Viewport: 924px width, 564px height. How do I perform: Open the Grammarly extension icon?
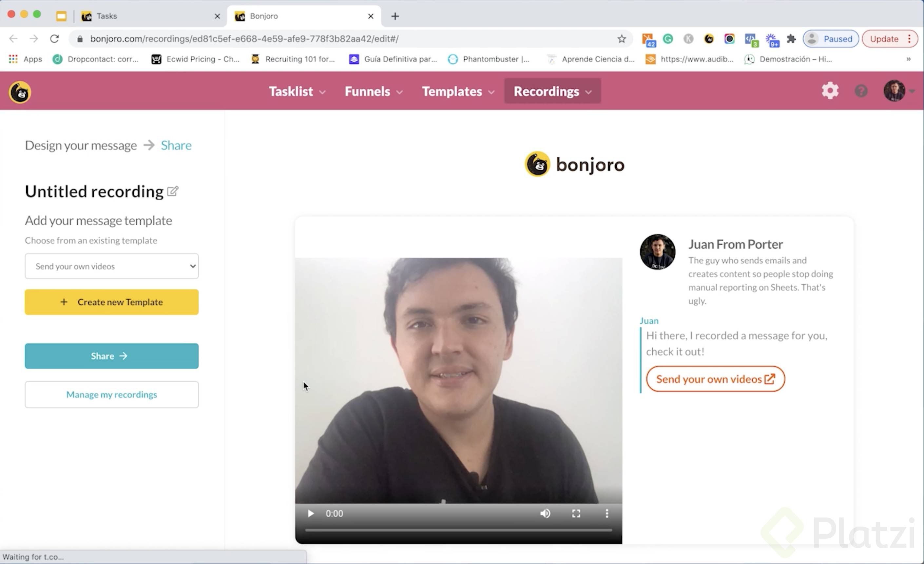pyautogui.click(x=668, y=39)
